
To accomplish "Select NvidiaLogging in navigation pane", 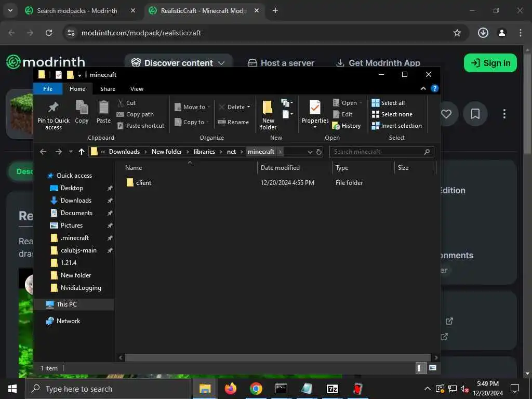I will tap(81, 288).
